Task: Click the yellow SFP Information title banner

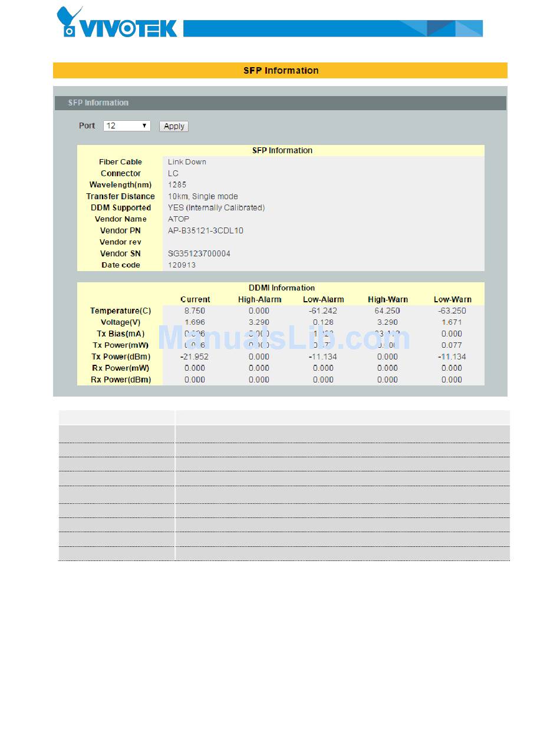Action: coord(280,71)
